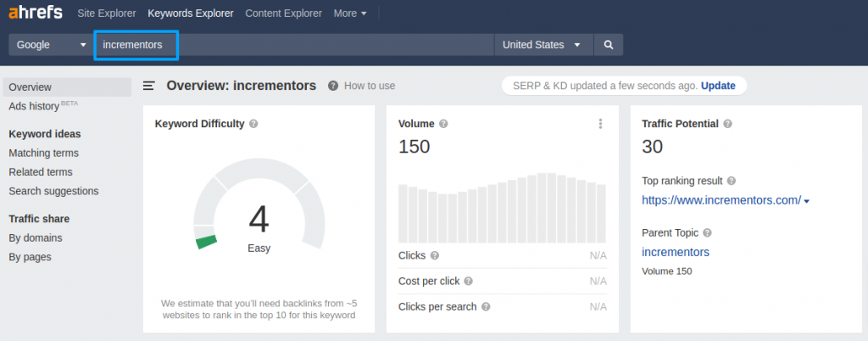The image size is (868, 341).
Task: Open Matching terms
Action: (x=44, y=153)
